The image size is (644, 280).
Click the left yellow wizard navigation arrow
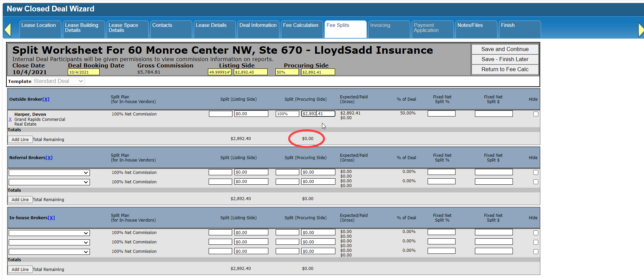pos(8,30)
